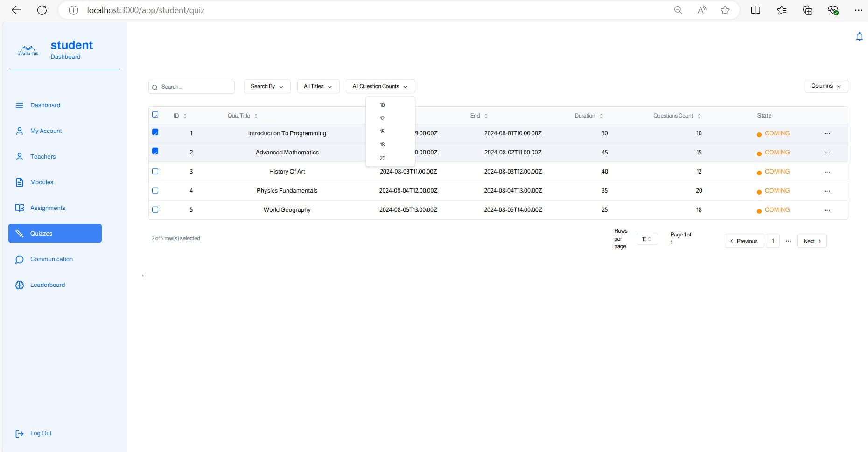Select 20 in the question count menu

click(382, 158)
